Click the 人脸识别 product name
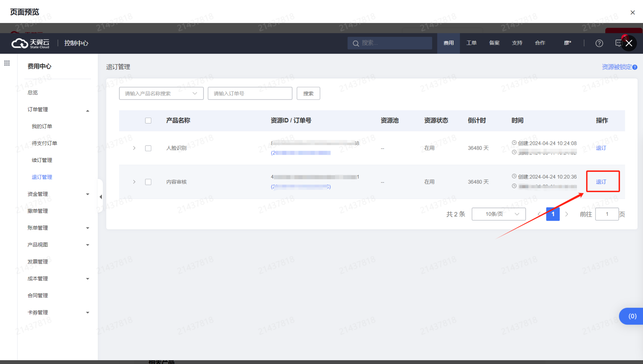 click(176, 148)
